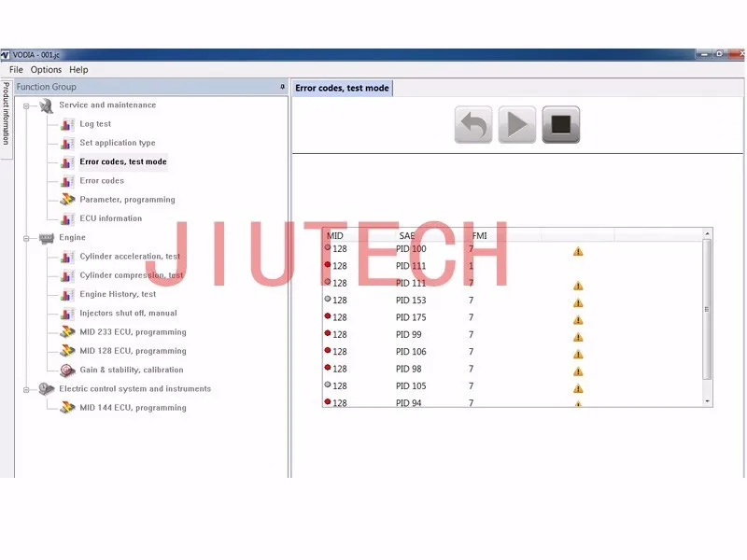Click warning icon on PID 153 row

coord(578,302)
